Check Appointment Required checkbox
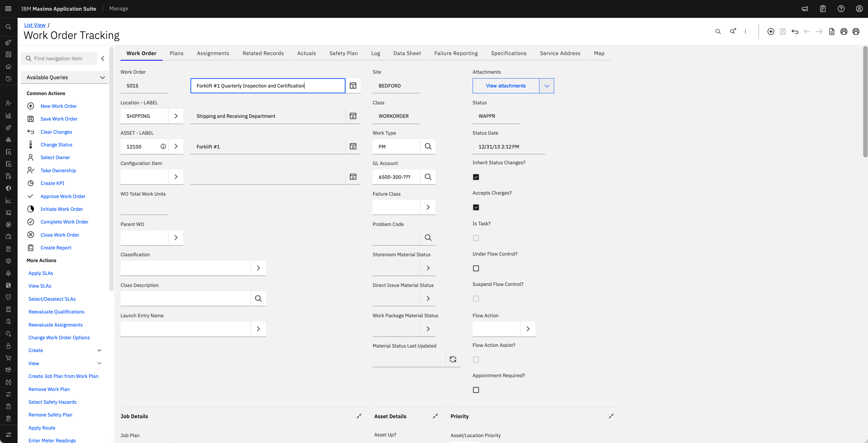 coord(476,390)
